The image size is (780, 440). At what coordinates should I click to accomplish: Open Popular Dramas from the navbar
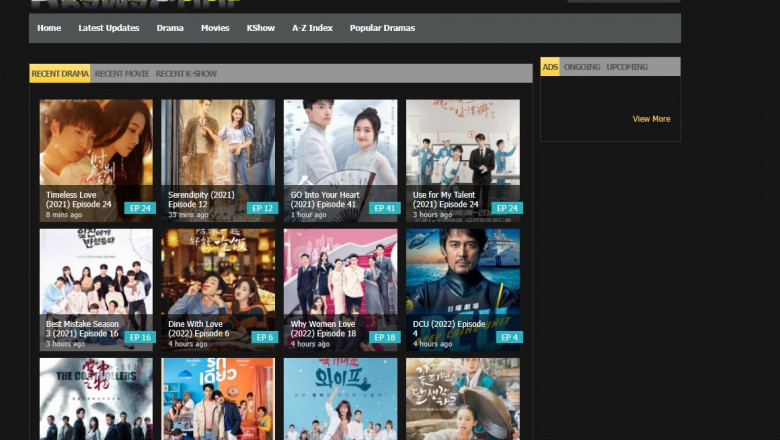[382, 28]
